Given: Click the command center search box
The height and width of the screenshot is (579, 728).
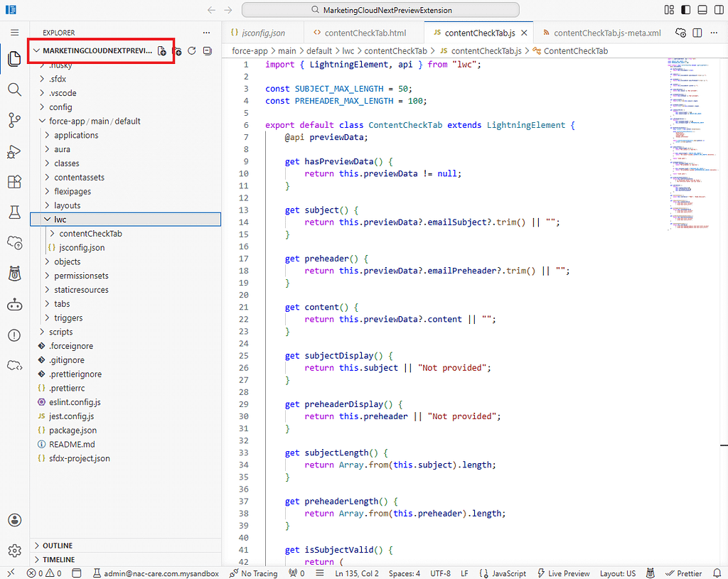Looking at the screenshot, I should [380, 10].
